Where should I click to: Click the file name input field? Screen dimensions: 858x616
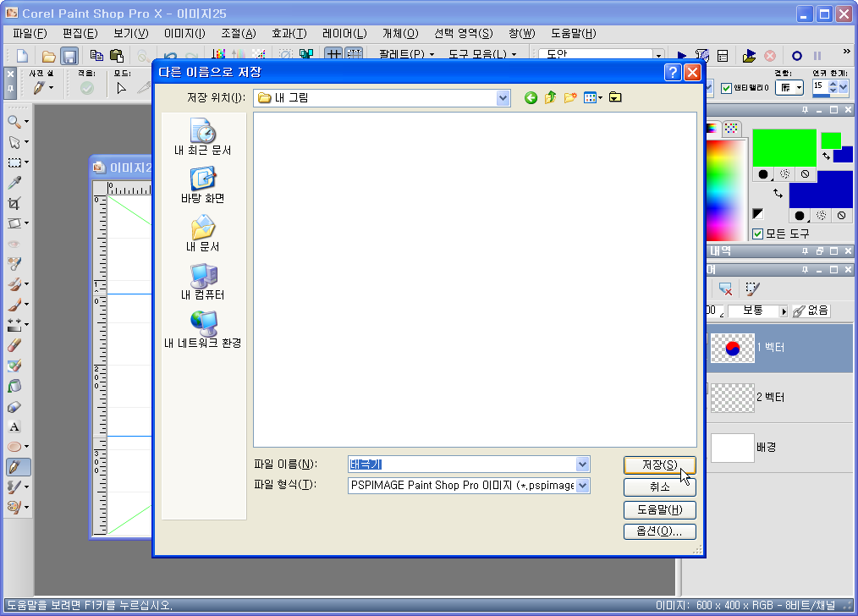[462, 465]
